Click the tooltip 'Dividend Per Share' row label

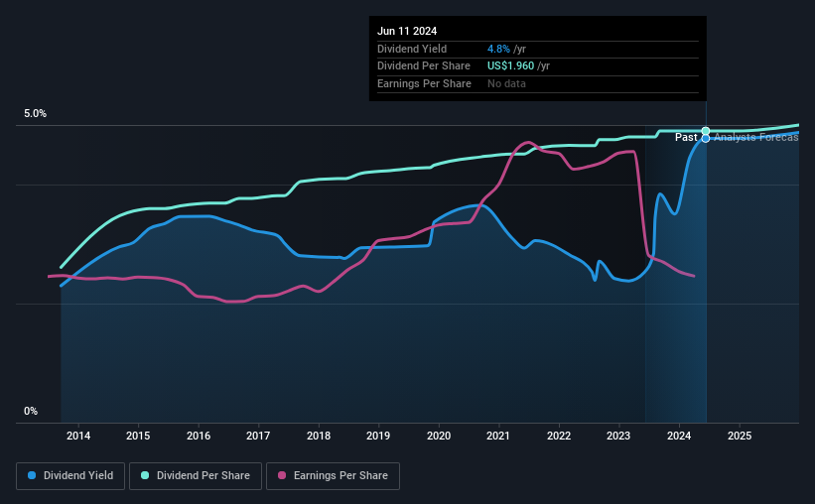[x=424, y=66]
